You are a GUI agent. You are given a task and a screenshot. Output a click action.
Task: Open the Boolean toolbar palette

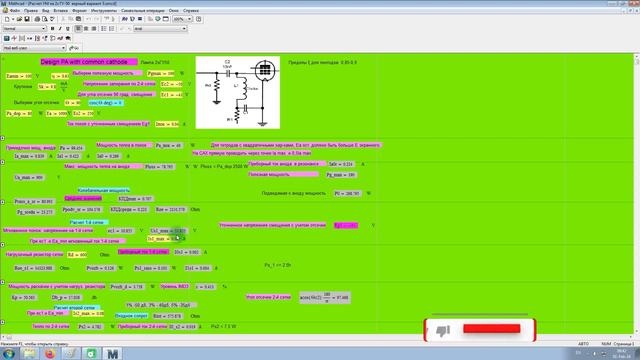pos(44,38)
